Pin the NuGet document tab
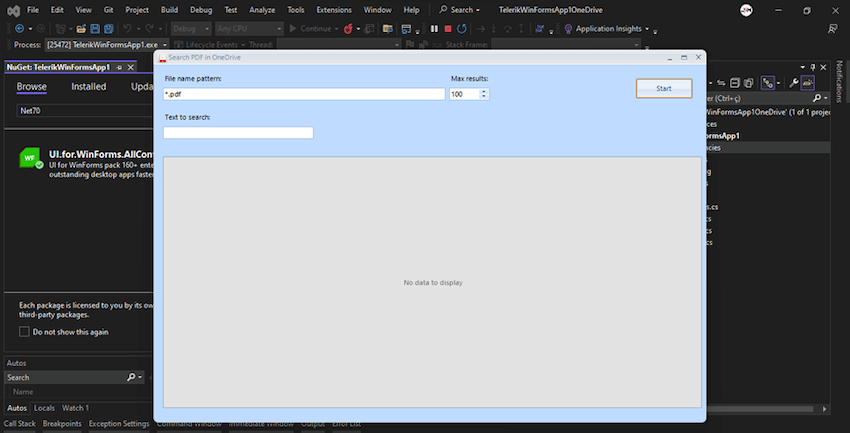This screenshot has height=433, width=850. pos(119,68)
